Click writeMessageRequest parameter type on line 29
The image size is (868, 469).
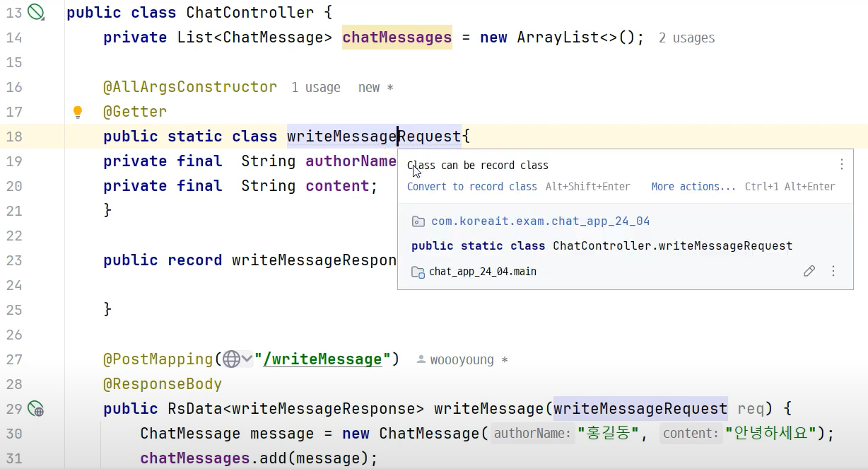(640, 409)
